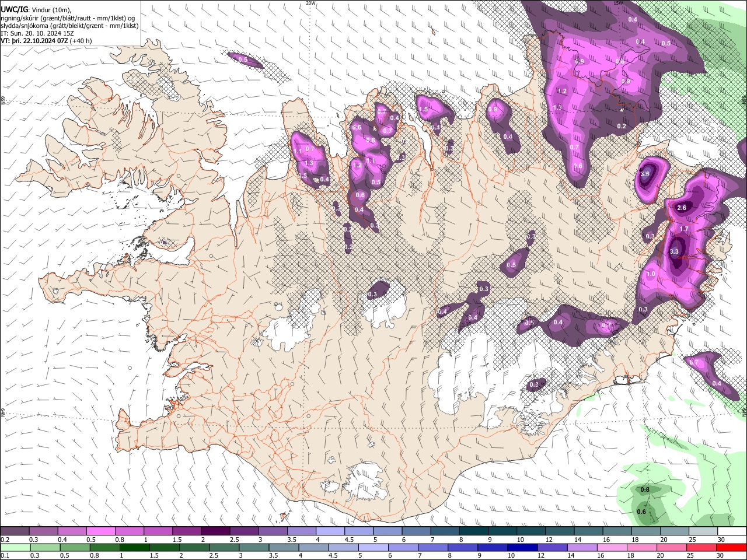Click the green 0.6 rain value offshore
Viewport: 747px width, 560px height.
tap(641, 512)
